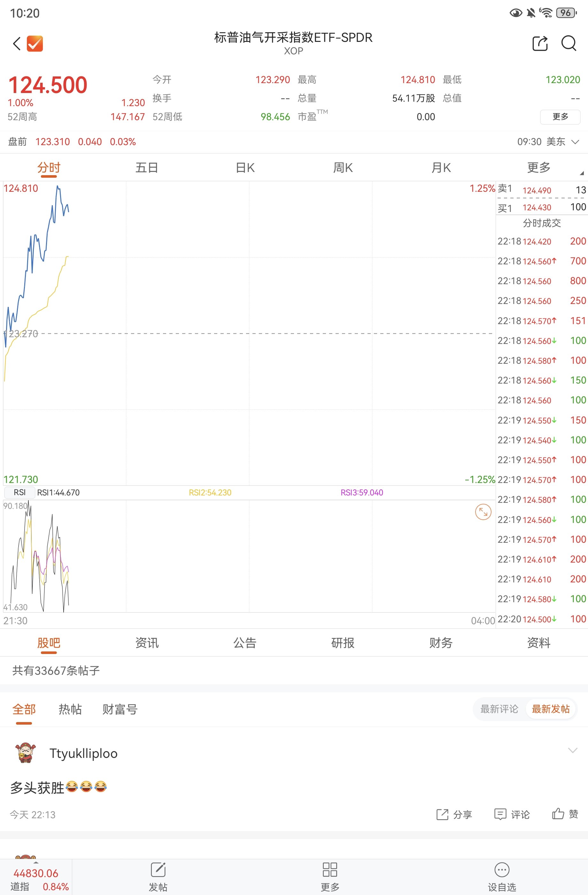588x895 pixels.
Task: Tap the RSI2:54.230 indicator value
Action: (x=210, y=493)
